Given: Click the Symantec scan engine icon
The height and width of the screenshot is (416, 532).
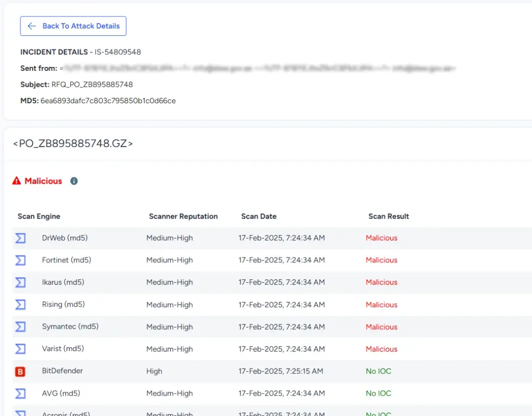Looking at the screenshot, I should click(x=20, y=327).
